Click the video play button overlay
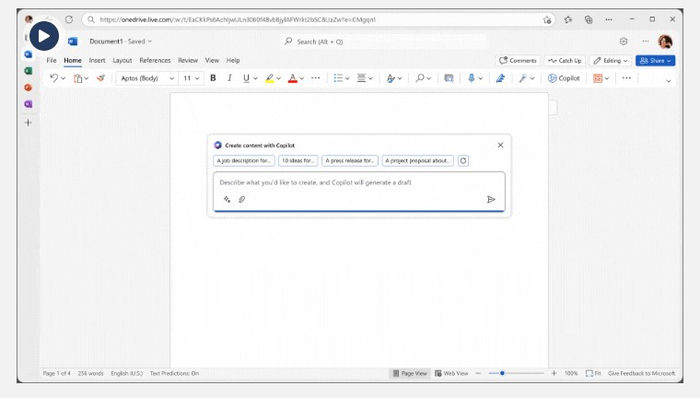The height and width of the screenshot is (398, 700). [x=44, y=36]
